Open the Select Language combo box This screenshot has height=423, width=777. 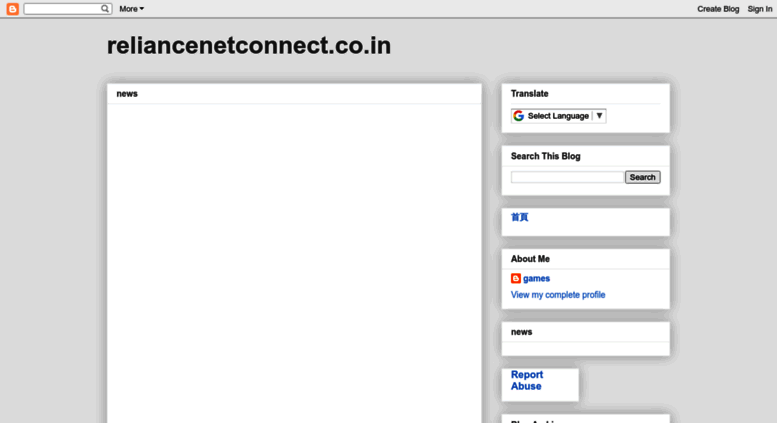[x=558, y=116]
